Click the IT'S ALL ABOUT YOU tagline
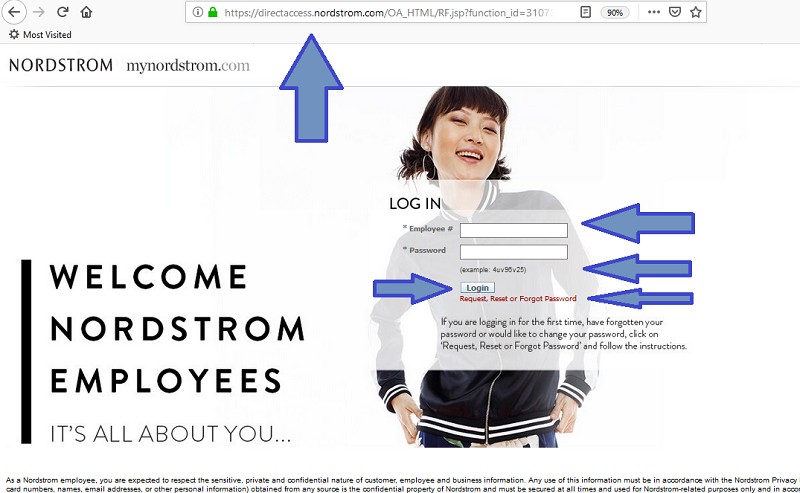800x493 pixels. [x=170, y=434]
